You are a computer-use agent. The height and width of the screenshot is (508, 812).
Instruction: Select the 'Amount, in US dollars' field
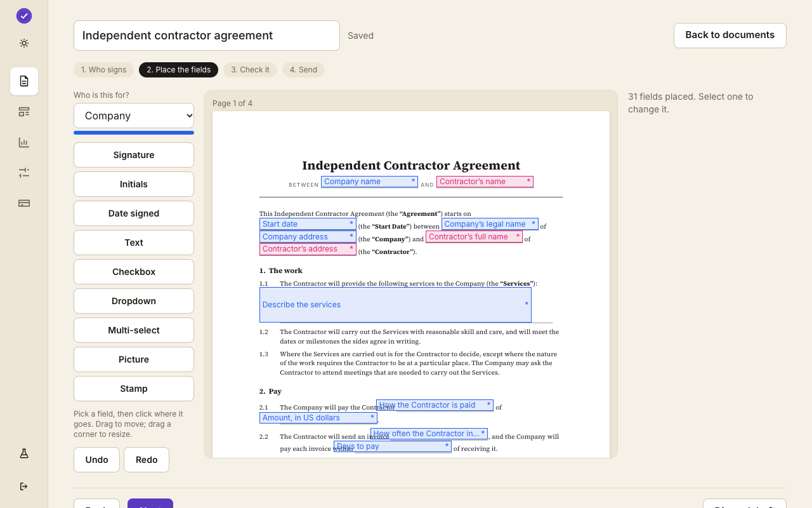click(318, 418)
